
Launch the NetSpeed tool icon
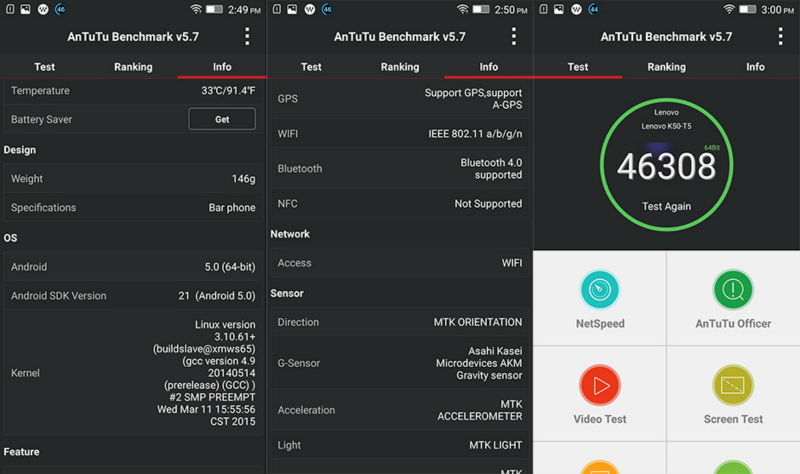(600, 289)
